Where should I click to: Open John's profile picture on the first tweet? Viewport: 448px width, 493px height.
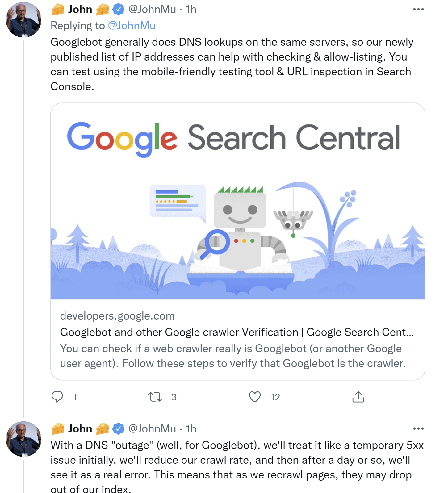click(x=23, y=19)
